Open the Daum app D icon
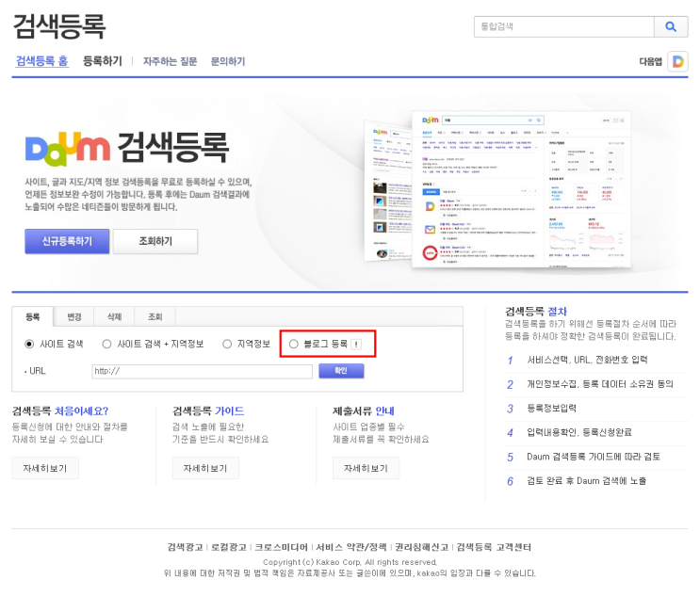 click(677, 61)
